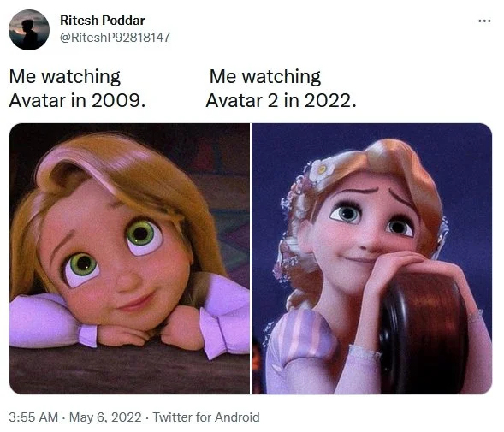Image resolution: width=504 pixels, height=432 pixels.
Task: Click the white flower in Rapunzel's hair
Action: (x=318, y=169)
